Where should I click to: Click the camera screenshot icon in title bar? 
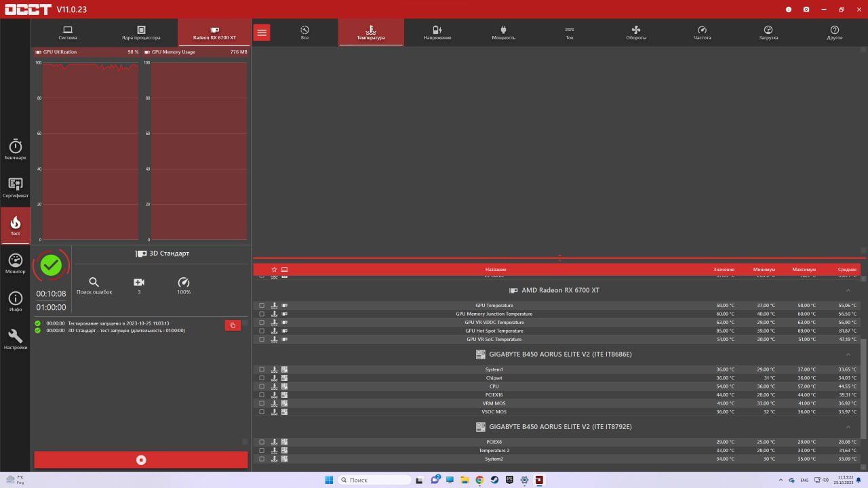[x=806, y=9]
